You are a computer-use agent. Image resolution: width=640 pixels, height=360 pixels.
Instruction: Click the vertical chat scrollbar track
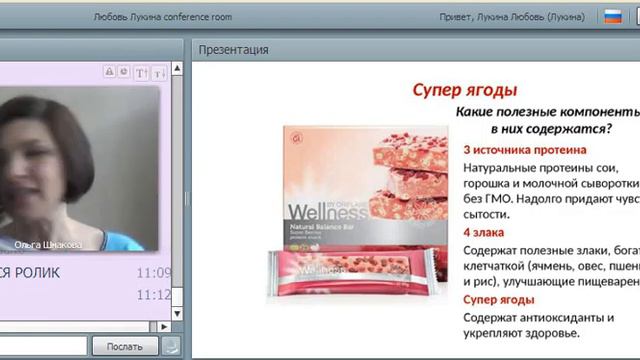coord(177,180)
